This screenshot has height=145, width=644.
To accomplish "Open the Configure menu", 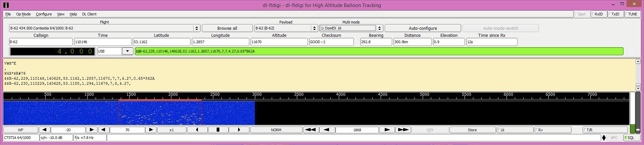I will coord(44,14).
